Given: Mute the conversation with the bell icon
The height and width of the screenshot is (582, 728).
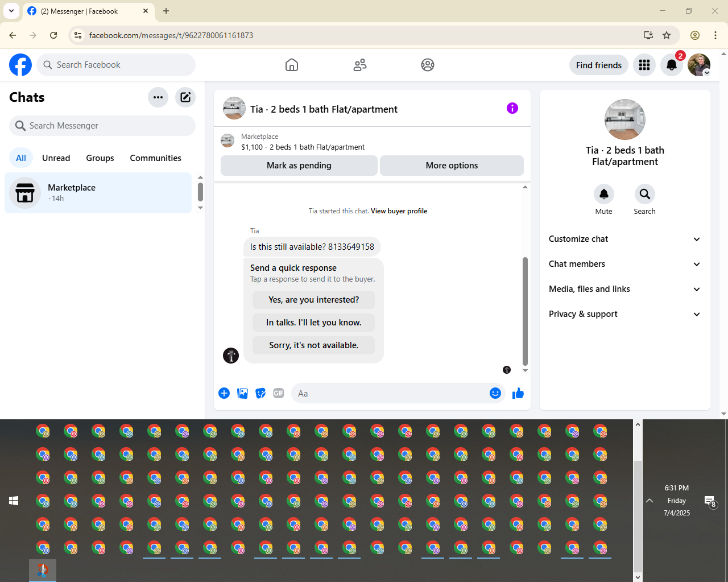Looking at the screenshot, I should click(x=604, y=194).
